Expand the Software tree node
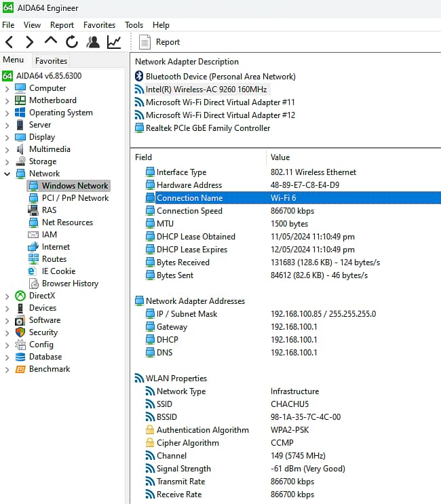Screen dimensions: 441x504 click(7, 320)
